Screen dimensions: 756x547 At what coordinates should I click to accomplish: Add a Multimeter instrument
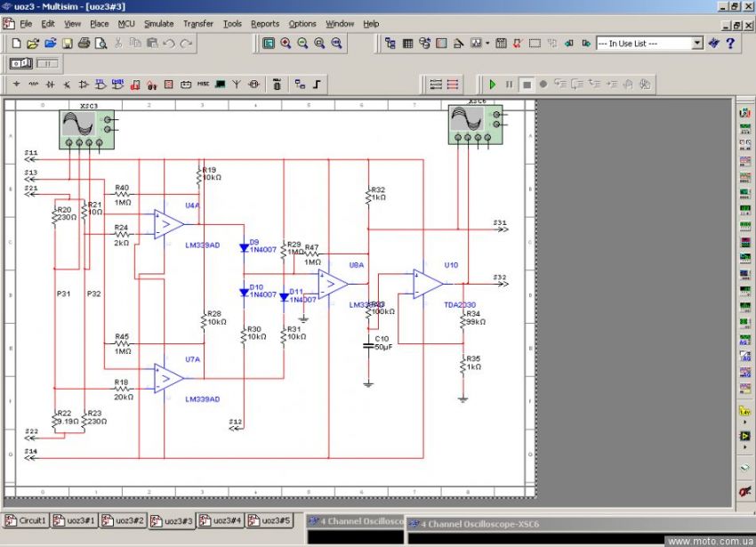pos(745,113)
